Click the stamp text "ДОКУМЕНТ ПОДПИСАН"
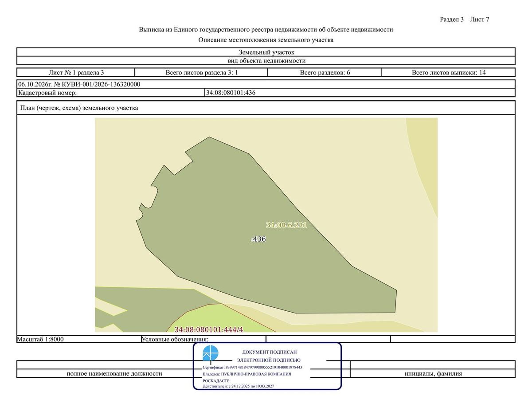 [270, 352]
